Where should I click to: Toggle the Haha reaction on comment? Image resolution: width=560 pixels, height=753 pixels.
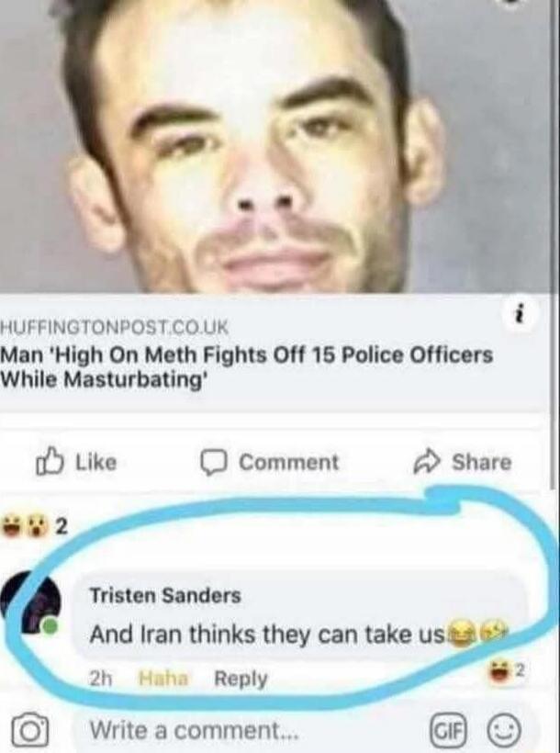coord(162,678)
